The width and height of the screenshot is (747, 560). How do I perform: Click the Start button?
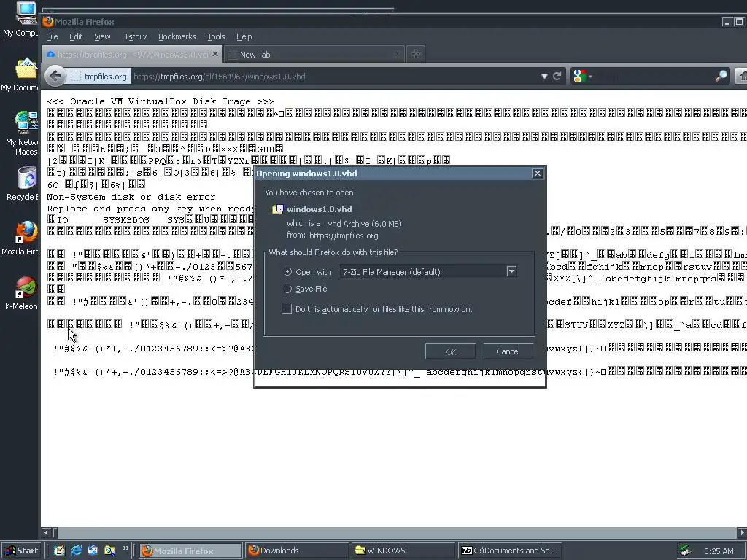point(21,551)
